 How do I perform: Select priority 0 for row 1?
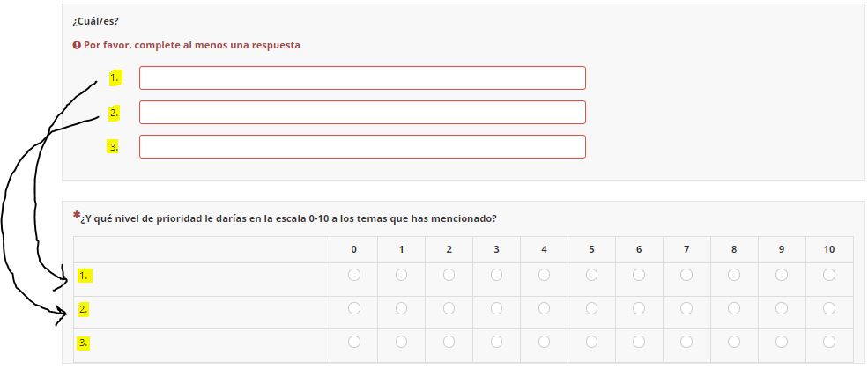[x=354, y=276]
